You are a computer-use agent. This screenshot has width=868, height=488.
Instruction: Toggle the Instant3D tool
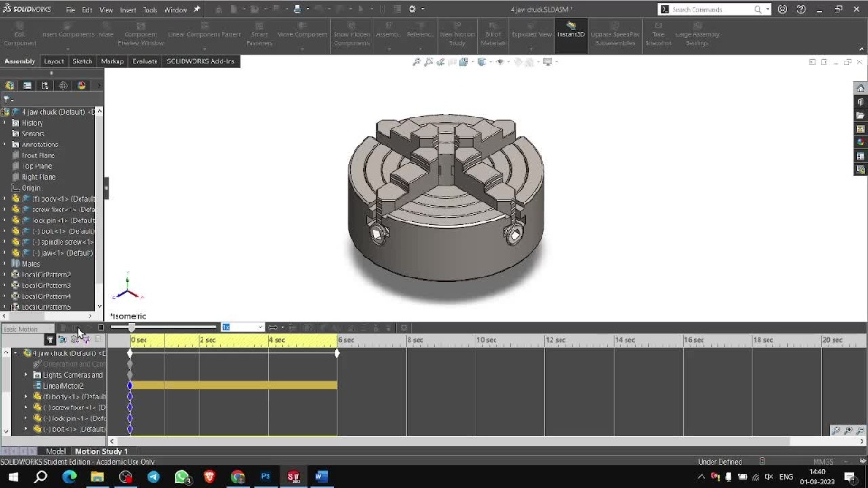point(571,31)
